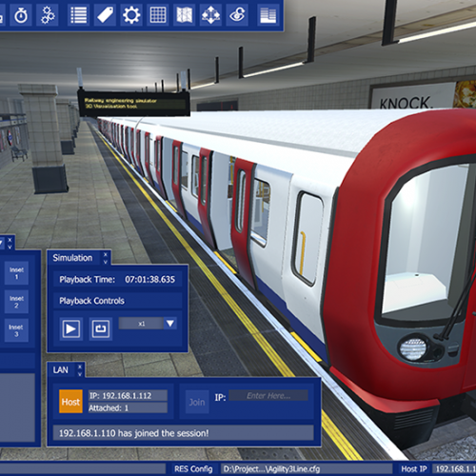
Task: Click the eye view reset icon
Action: [237, 14]
